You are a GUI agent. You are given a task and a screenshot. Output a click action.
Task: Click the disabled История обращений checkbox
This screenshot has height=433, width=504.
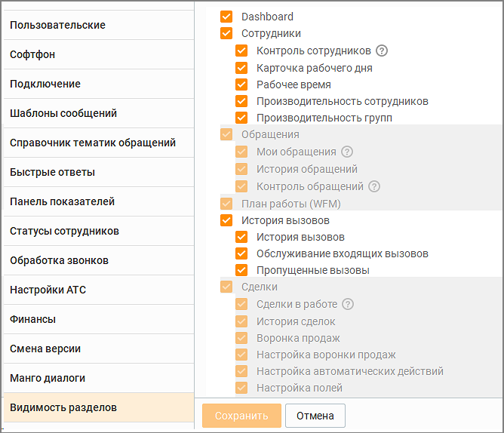coord(241,169)
